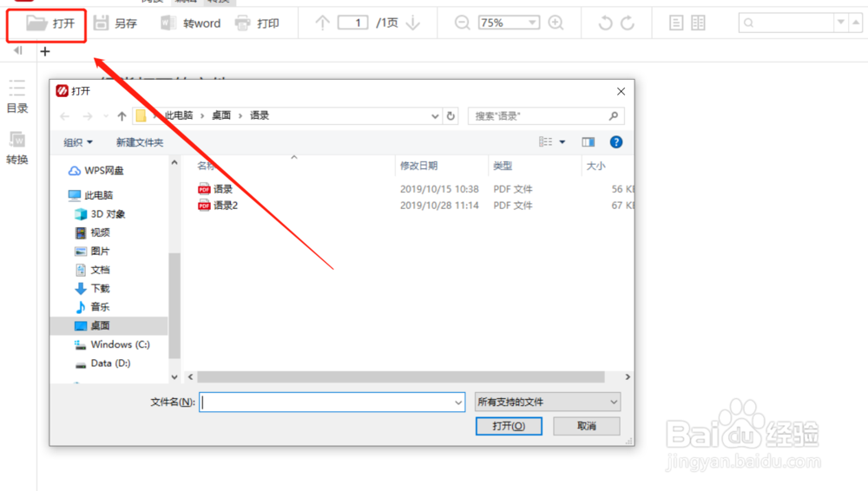868x491 pixels.
Task: Open the 目录 outline sidebar panel
Action: [x=17, y=96]
